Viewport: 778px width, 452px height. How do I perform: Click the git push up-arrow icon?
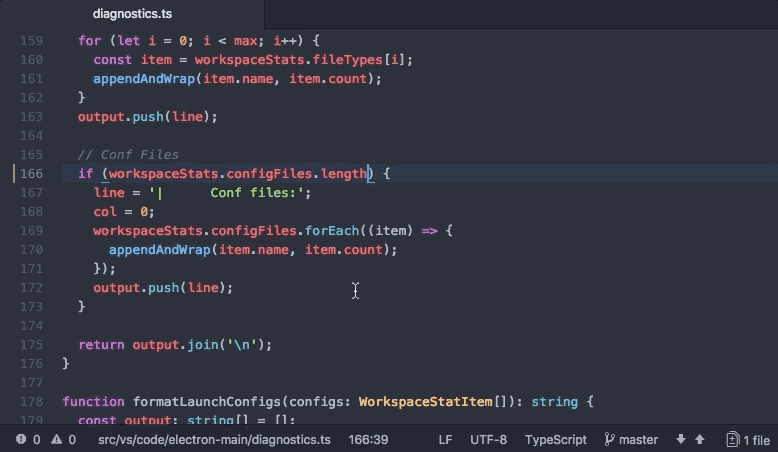(700, 439)
